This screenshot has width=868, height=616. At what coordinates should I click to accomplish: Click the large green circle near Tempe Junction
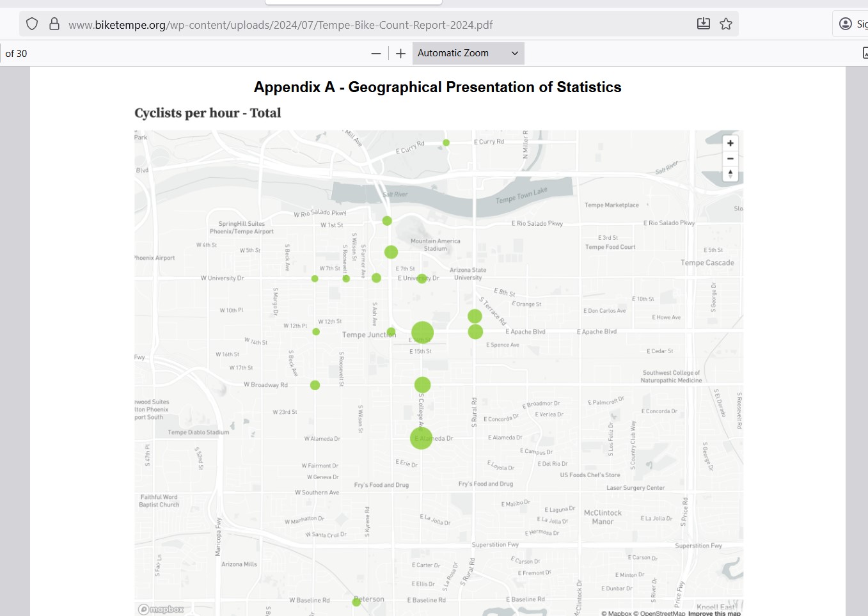[x=422, y=333]
